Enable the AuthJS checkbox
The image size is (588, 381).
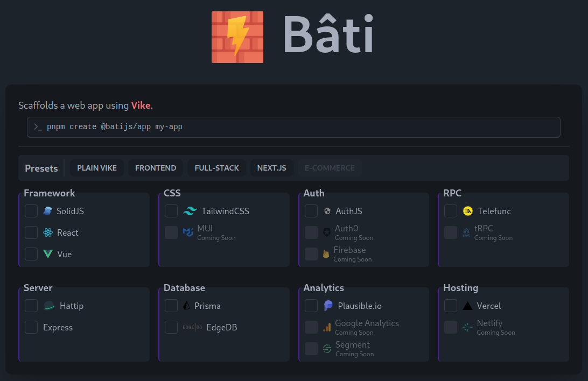pos(311,211)
